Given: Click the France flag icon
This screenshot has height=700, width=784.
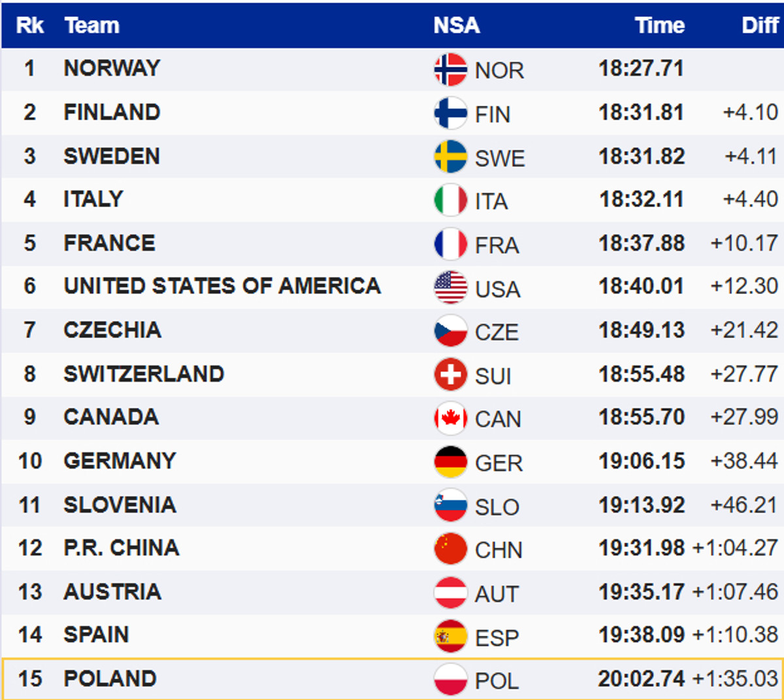Looking at the screenshot, I should pos(450,244).
